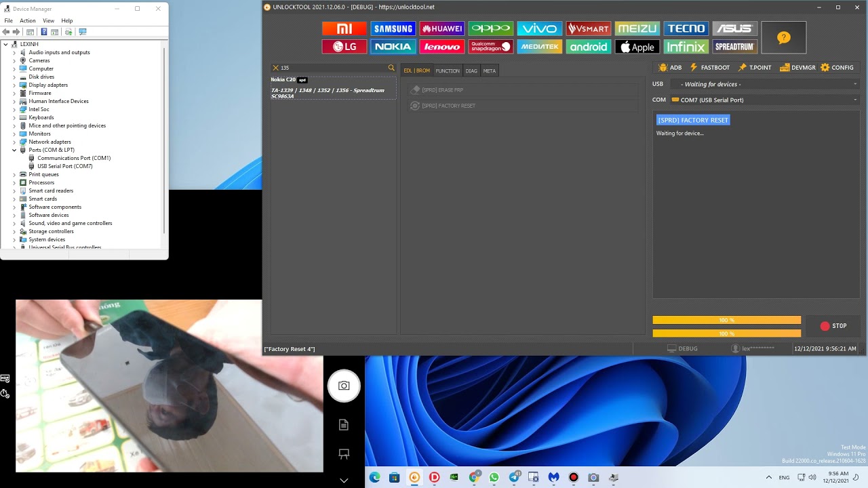The width and height of the screenshot is (868, 488).
Task: Select the vivo brand logo
Action: click(539, 28)
